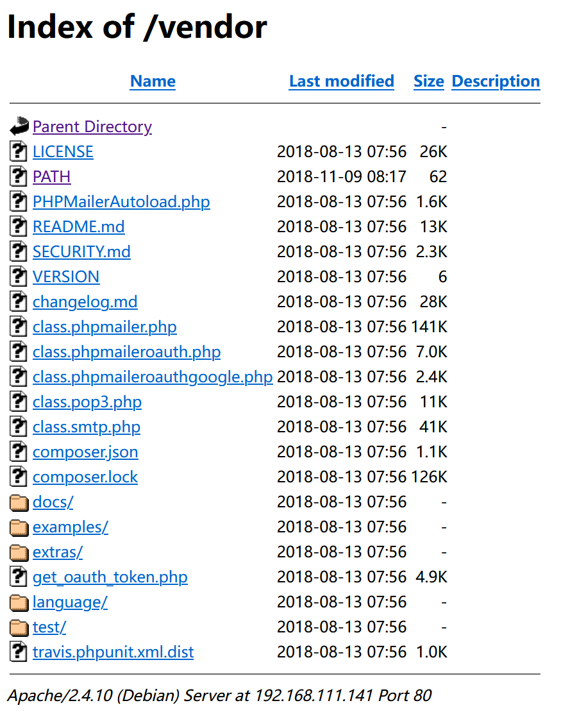Screen dimensions: 586x728
Task: Open the README.md file
Action: (79, 227)
